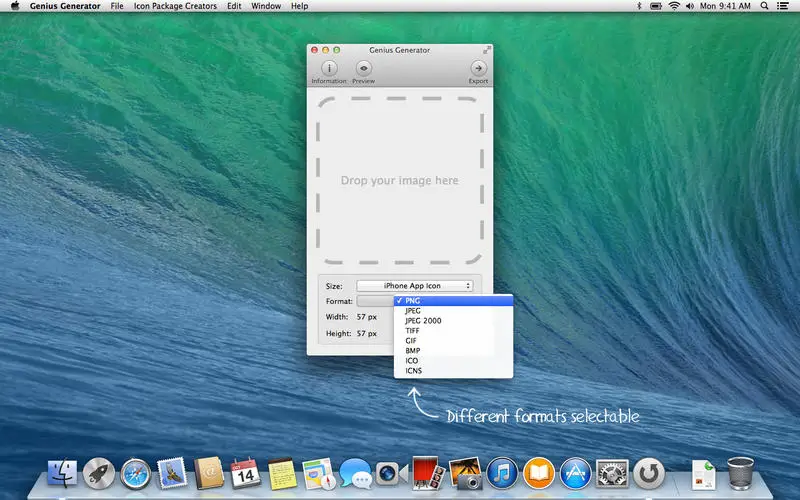The width and height of the screenshot is (800, 500).
Task: Click the Preview eye icon
Action: click(x=363, y=68)
